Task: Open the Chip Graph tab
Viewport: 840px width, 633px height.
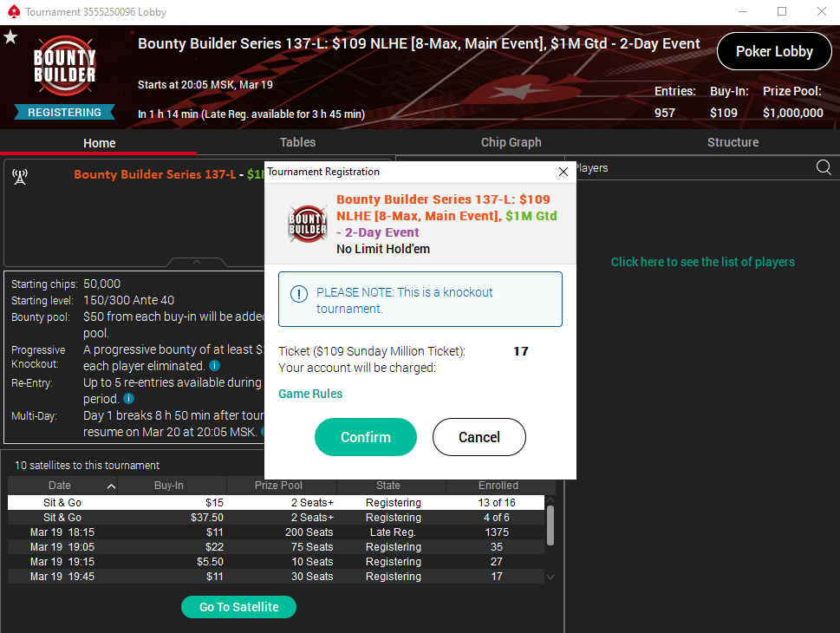Action: pyautogui.click(x=511, y=142)
